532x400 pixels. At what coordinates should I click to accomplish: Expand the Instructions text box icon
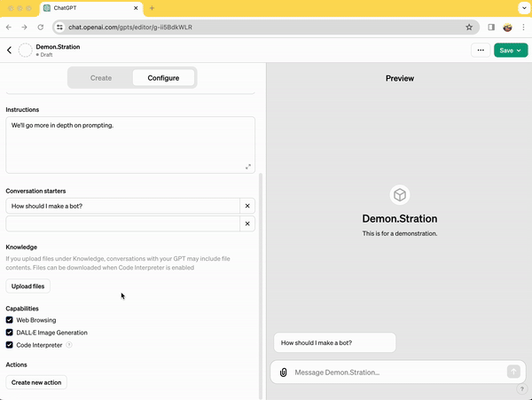[x=247, y=167]
